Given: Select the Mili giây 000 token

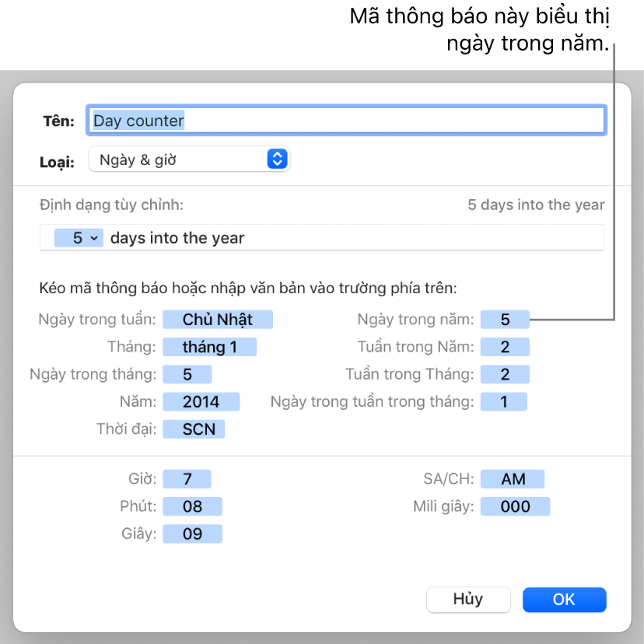Looking at the screenshot, I should [x=515, y=506].
